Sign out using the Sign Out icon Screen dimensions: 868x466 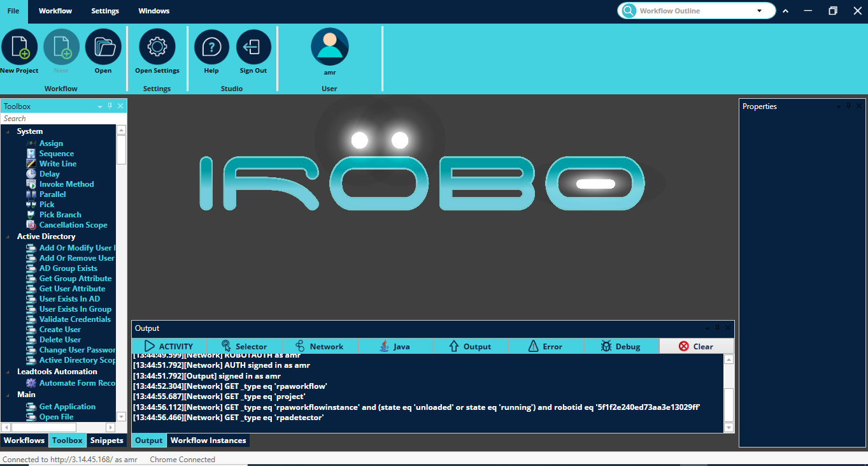(x=253, y=47)
